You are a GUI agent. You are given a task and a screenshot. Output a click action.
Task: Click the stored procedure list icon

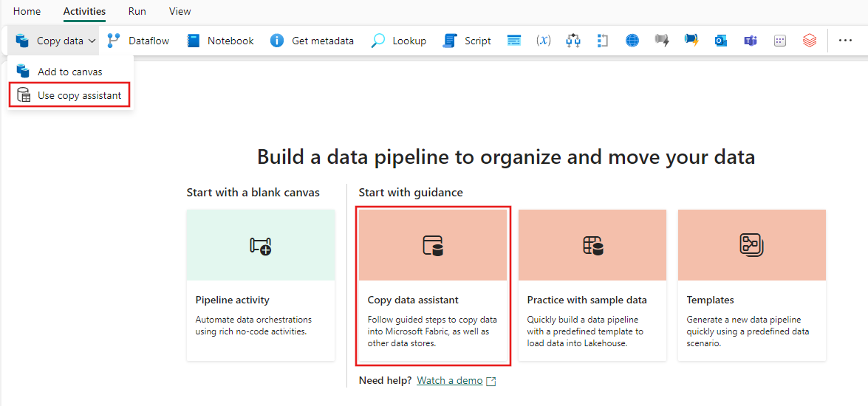[514, 41]
